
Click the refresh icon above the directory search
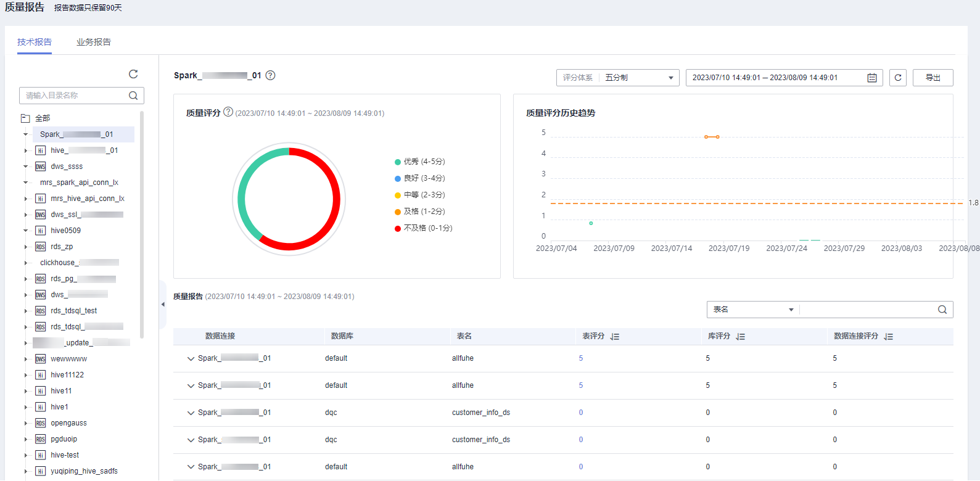click(x=133, y=74)
